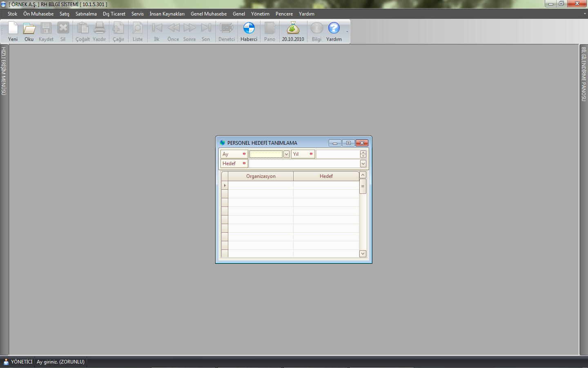Viewport: 588px width, 368px height.
Task: Open a record with the Oku icon
Action: coord(29,29)
